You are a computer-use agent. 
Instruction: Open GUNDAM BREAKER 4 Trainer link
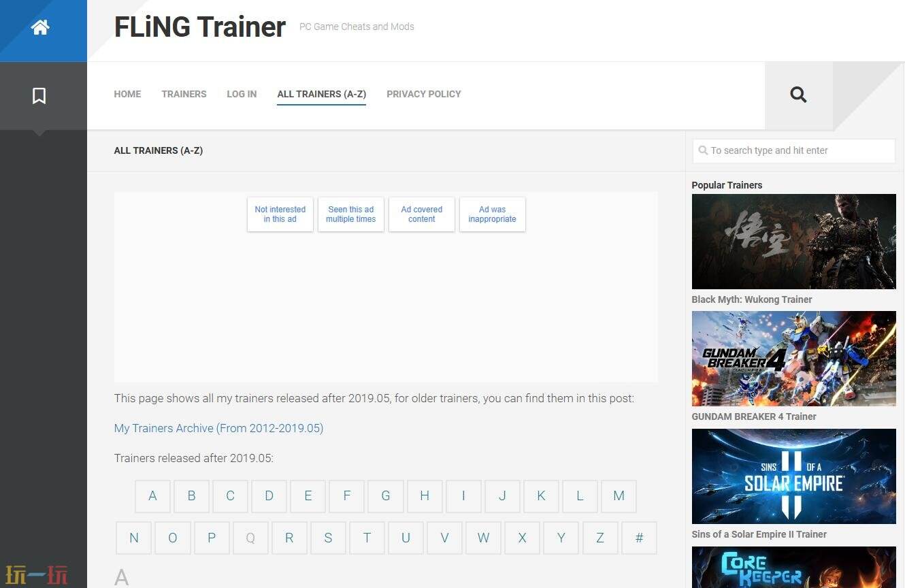[x=753, y=416]
